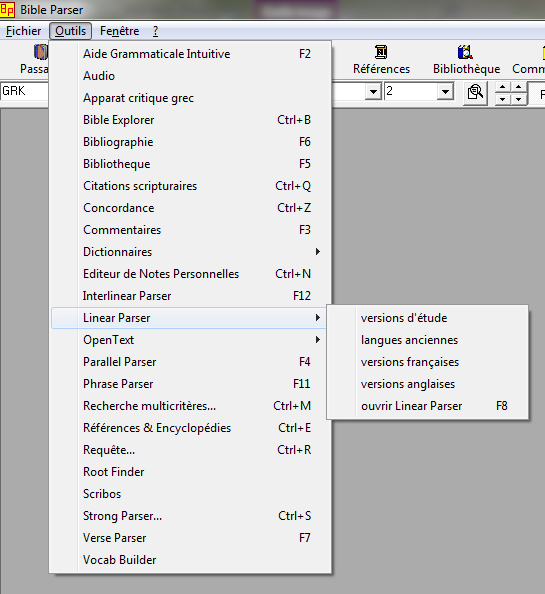The image size is (545, 594).
Task: Open the Fichier menu
Action: click(x=23, y=31)
